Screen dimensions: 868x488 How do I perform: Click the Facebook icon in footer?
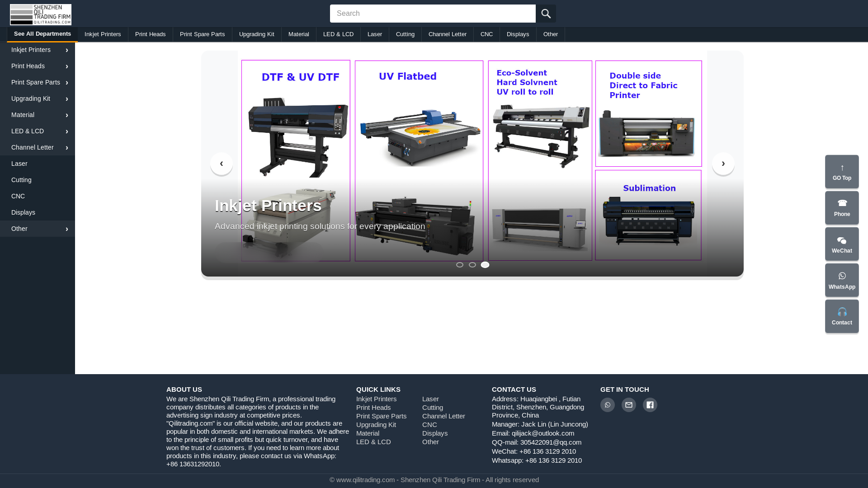pos(650,405)
